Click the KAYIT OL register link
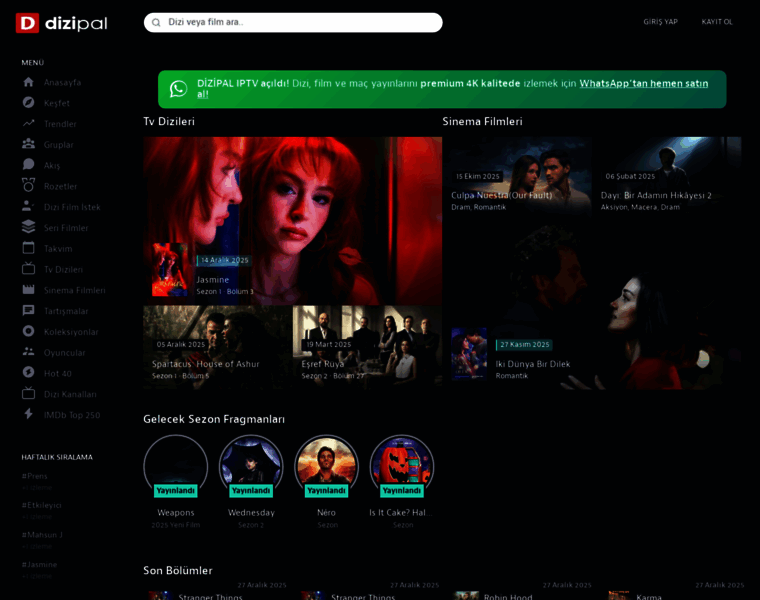Screen dimensions: 760x600 (717, 22)
